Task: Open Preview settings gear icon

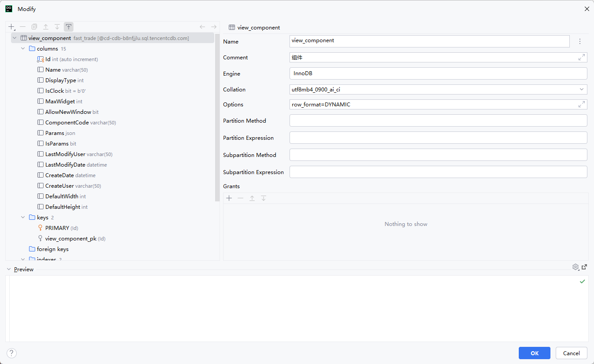Action: [576, 267]
